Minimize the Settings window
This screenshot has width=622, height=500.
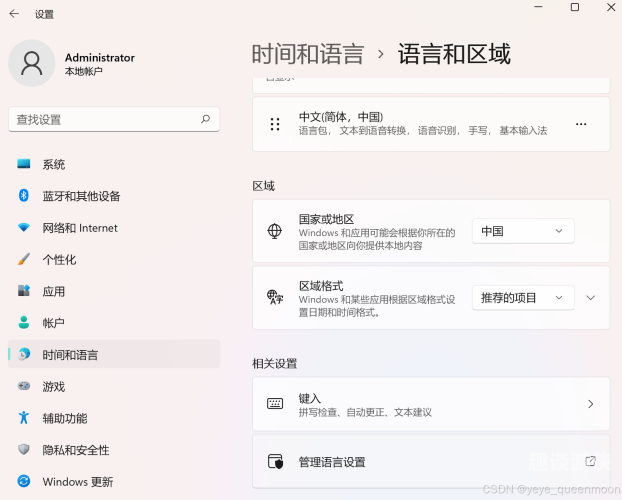click(x=538, y=7)
